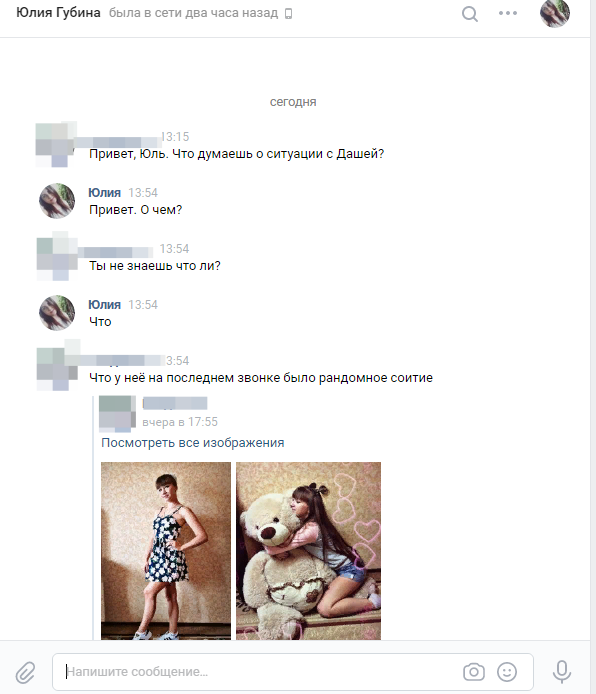Screen dimensions: 596x694
Task: Open the three-dots actions menu
Action: pos(508,13)
